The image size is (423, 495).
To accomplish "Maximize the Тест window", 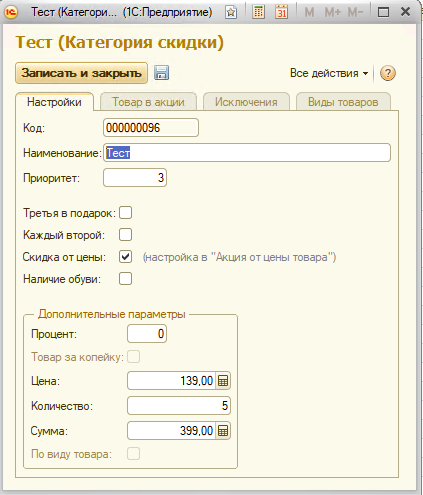I will pos(383,12).
